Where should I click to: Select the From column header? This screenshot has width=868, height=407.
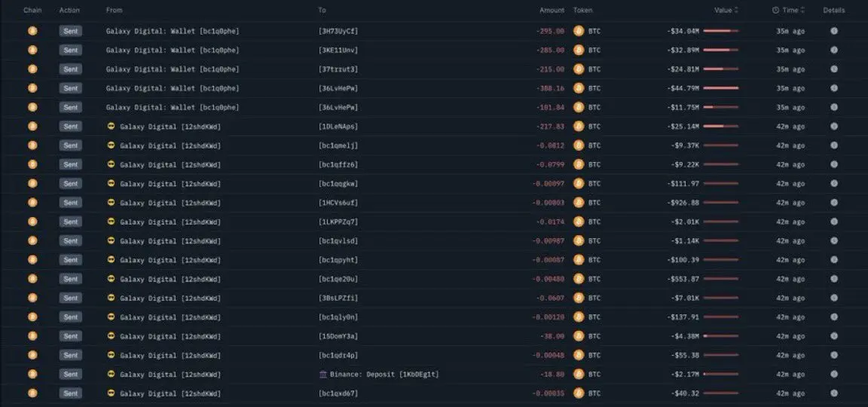[x=115, y=11]
